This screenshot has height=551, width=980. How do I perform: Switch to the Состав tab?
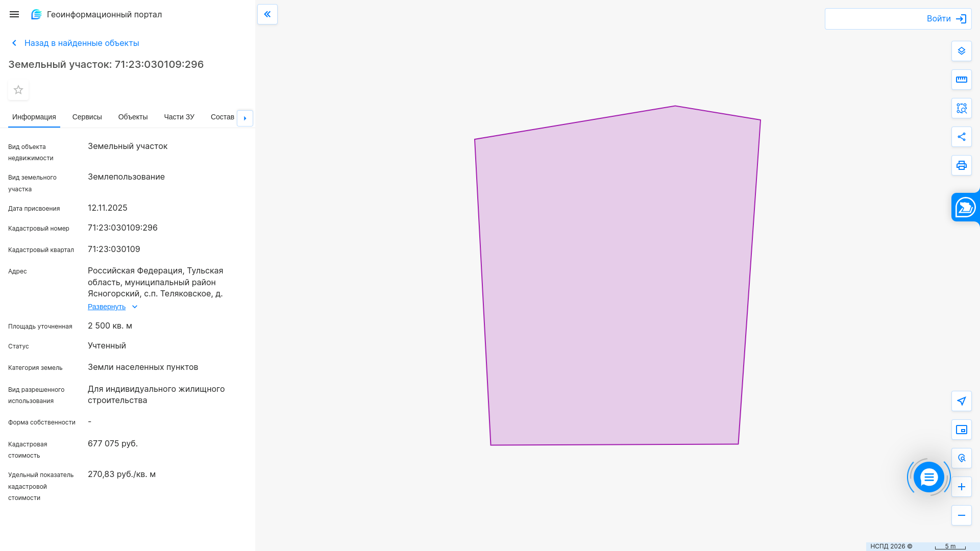click(223, 117)
